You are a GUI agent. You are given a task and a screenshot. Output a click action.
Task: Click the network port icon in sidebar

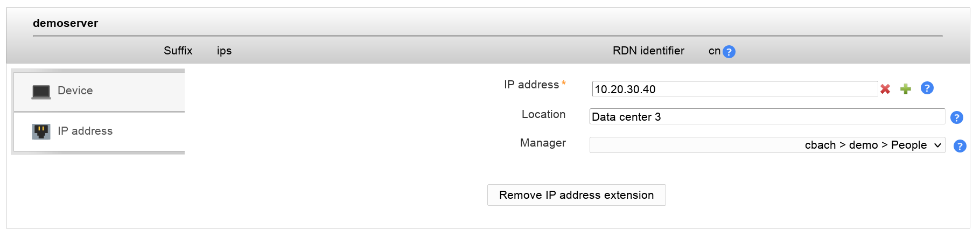click(x=41, y=131)
